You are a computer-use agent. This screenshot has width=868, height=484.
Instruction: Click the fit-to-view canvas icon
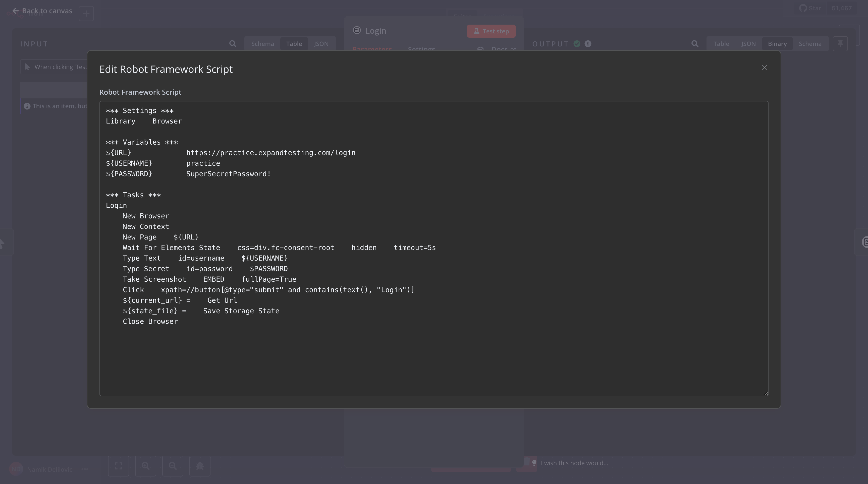(x=118, y=466)
